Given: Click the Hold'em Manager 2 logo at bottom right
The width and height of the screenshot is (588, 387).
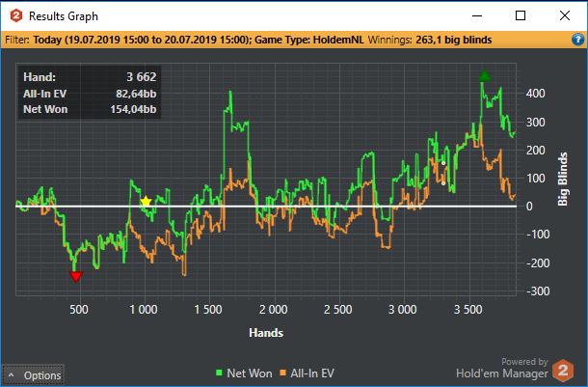Looking at the screenshot, I should pos(563,371).
